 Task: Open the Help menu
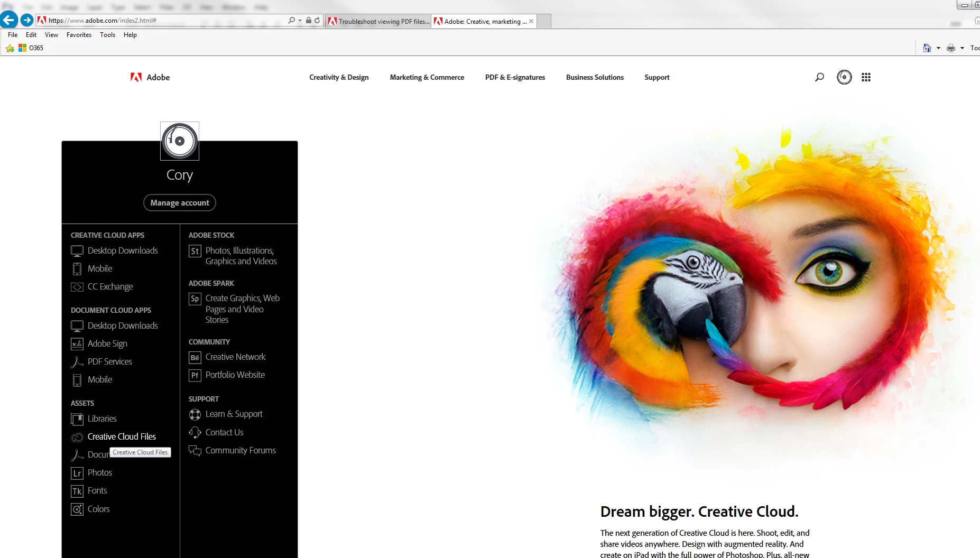point(130,35)
